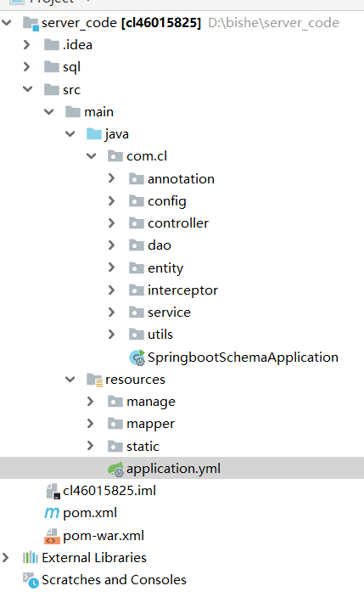Select the entity package
This screenshot has height=597, width=364.
[165, 268]
